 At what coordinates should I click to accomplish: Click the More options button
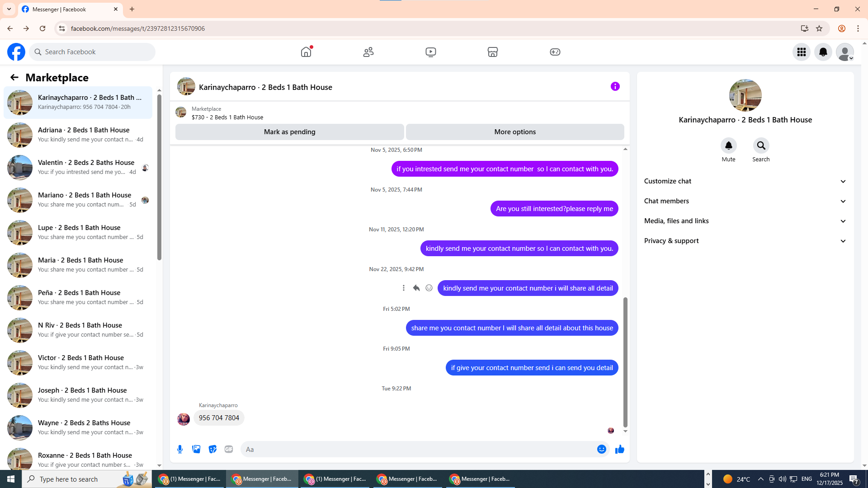pos(514,132)
